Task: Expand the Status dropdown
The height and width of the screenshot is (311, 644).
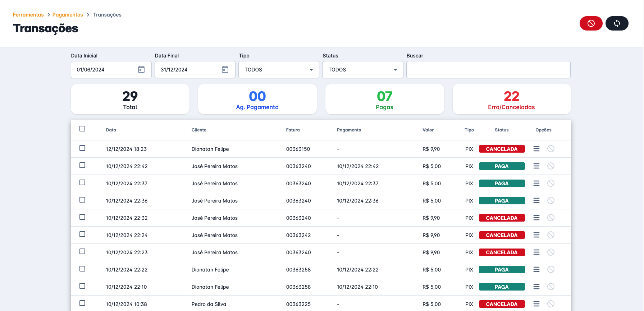Action: 362,70
